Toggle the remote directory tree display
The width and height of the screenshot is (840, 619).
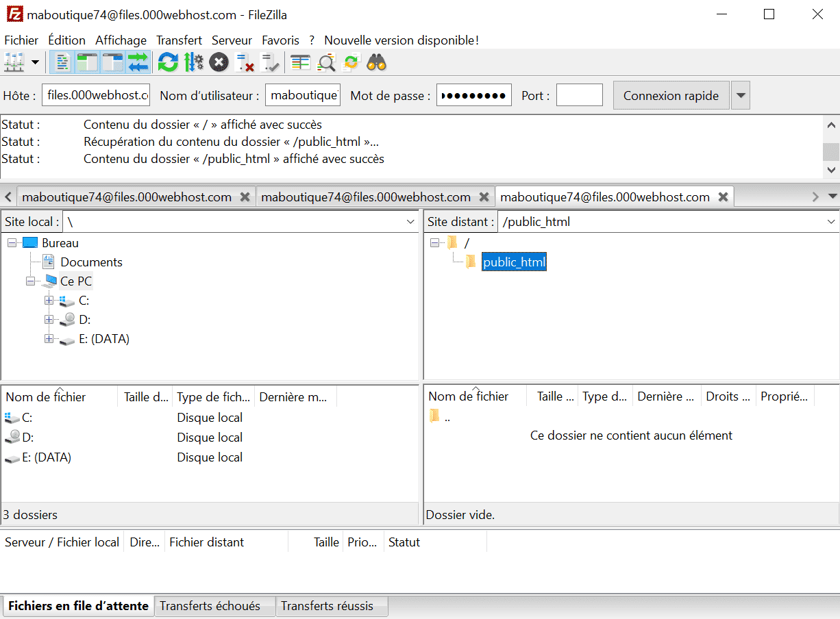tap(112, 63)
